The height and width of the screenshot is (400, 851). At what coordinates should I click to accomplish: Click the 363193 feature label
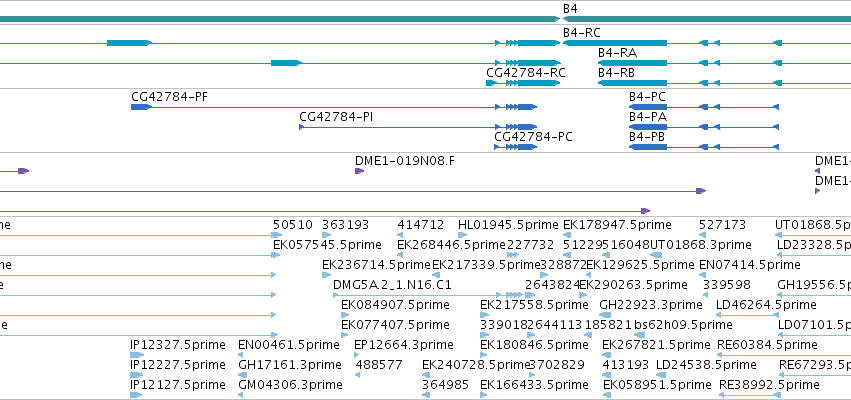tap(345, 225)
